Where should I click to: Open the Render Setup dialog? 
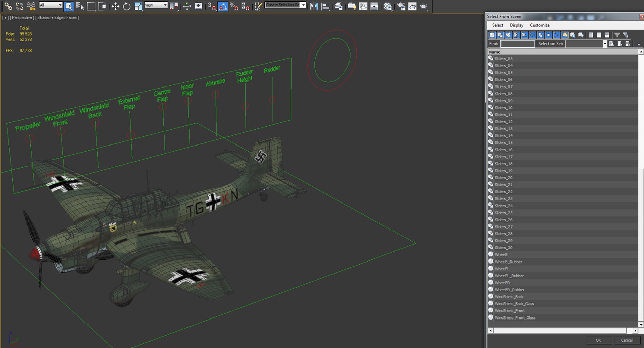point(401,6)
